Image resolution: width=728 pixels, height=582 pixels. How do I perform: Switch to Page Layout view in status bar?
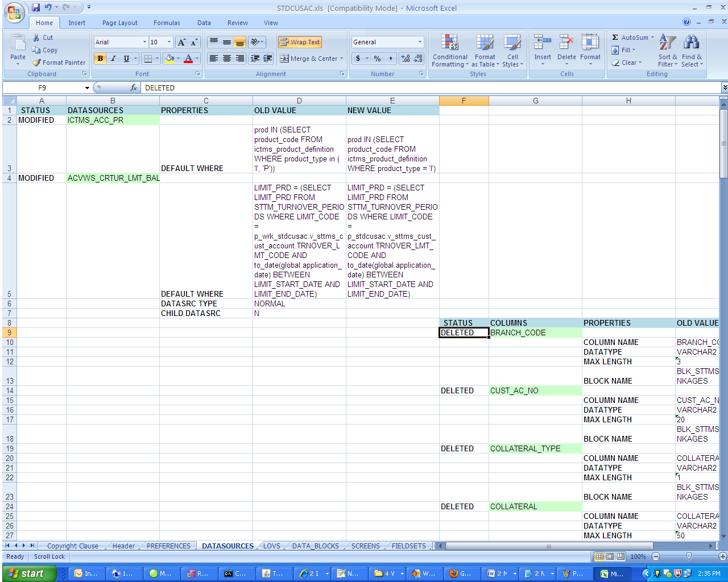[x=610, y=556]
